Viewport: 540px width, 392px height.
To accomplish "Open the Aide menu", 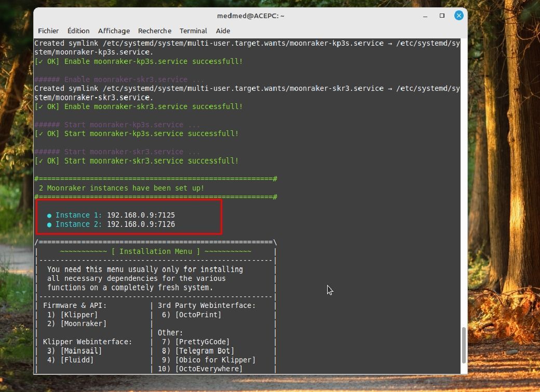I will [x=223, y=31].
